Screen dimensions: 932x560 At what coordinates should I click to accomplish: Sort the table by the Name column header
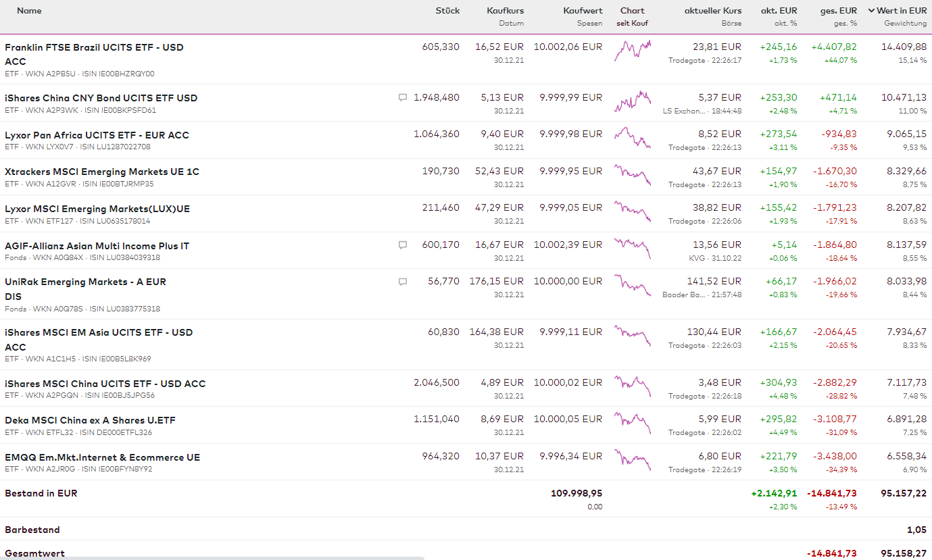[x=29, y=11]
